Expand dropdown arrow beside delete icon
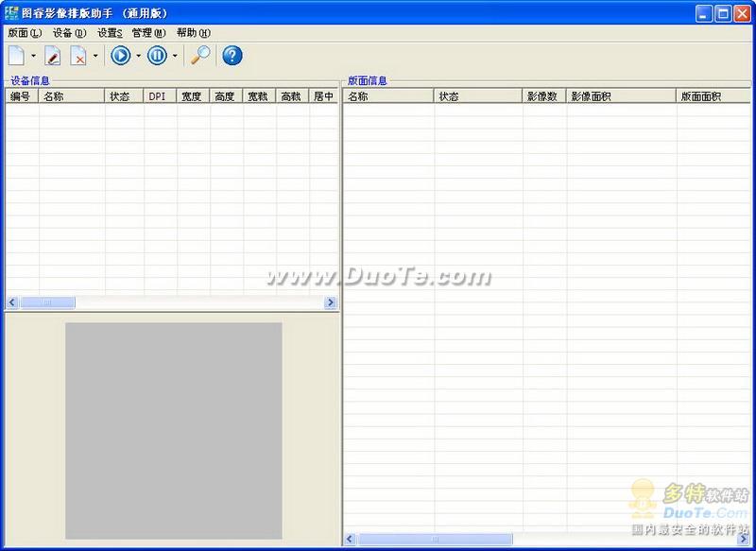Image resolution: width=756 pixels, height=551 pixels. (95, 56)
